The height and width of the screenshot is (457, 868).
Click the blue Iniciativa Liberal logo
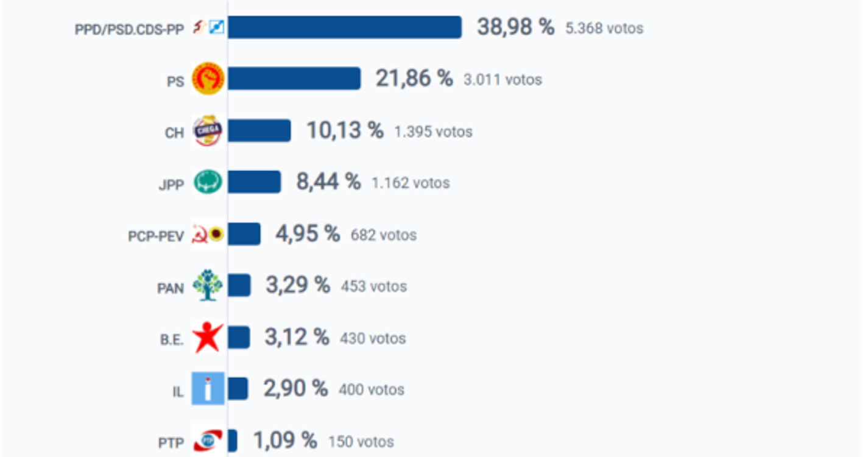[208, 389]
